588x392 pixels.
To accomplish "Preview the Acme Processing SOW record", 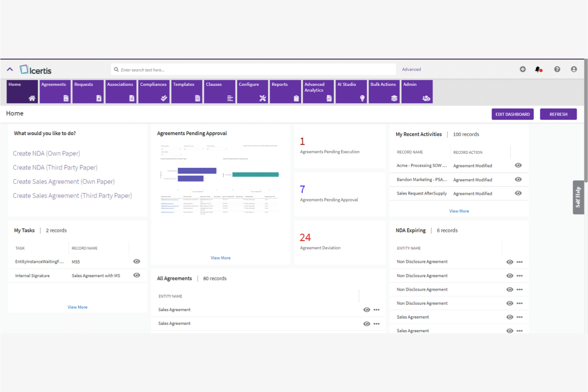I will pos(518,165).
